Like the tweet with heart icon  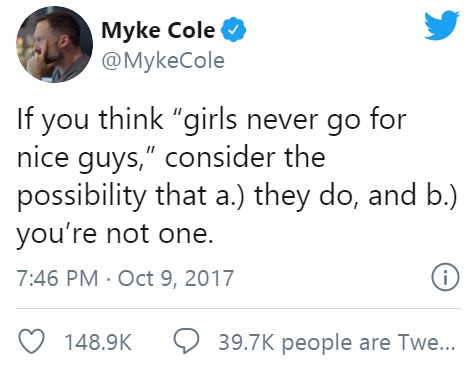point(31,342)
